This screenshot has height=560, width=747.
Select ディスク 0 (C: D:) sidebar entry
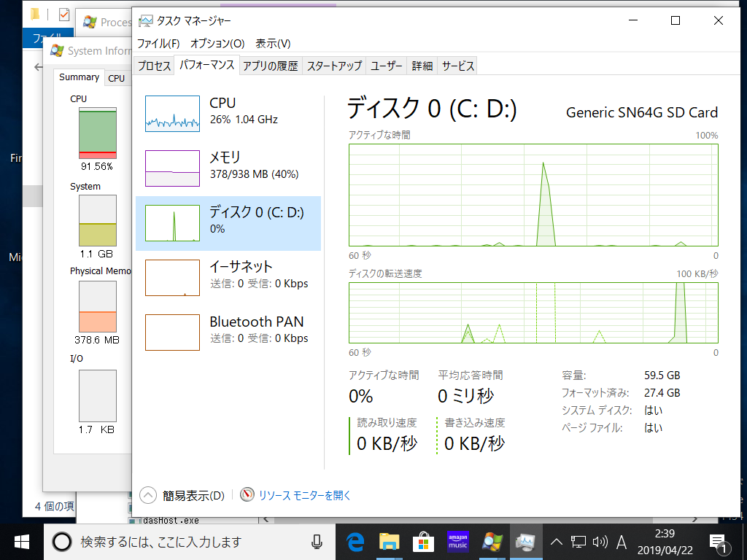pos(228,223)
